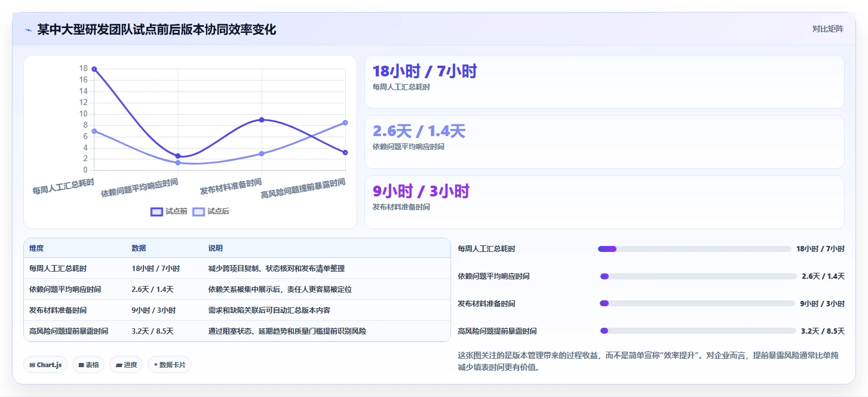Click table value 2.6天 / 1.4天

(152, 290)
